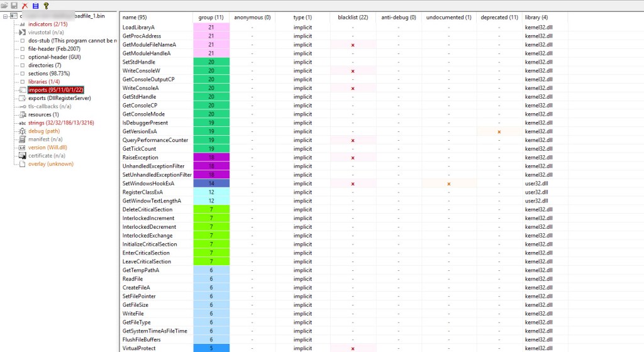644x352 pixels.
Task: Select the IsDebuggerPresent import name
Action: click(145, 123)
